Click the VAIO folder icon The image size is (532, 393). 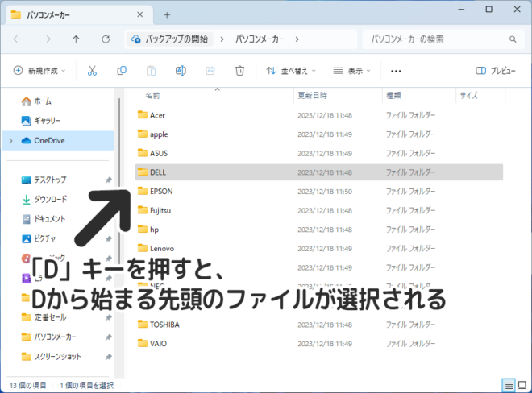[143, 343]
